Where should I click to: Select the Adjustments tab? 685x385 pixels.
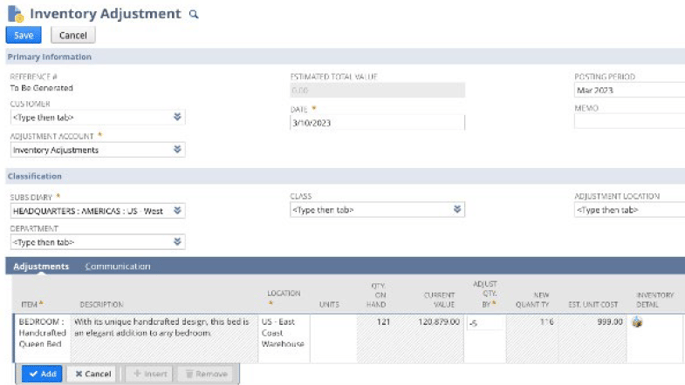pyautogui.click(x=41, y=266)
